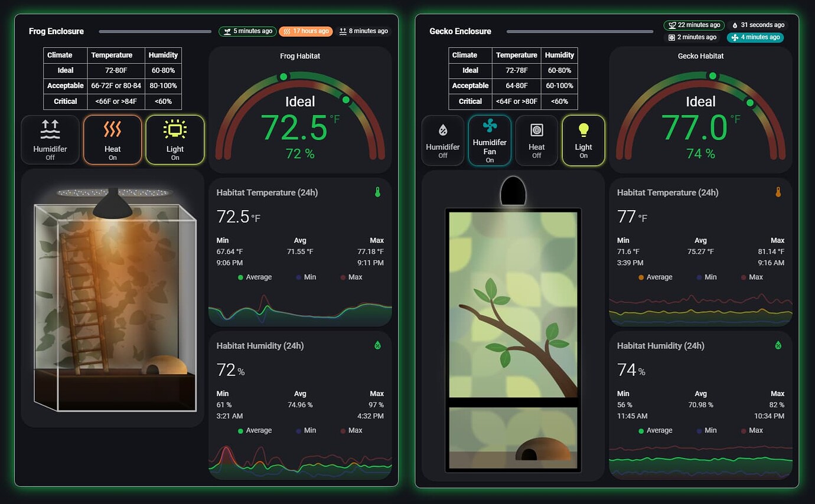The width and height of the screenshot is (815, 504).
Task: Click Frog gauge 72.5 °F reading
Action: 300,127
